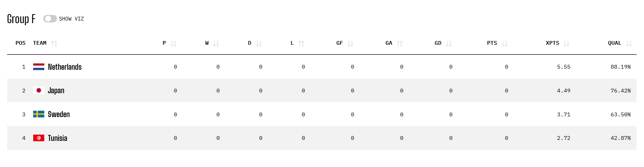Screen dimensions: 644x167
Task: Sort by PTS column icon
Action: (504, 43)
